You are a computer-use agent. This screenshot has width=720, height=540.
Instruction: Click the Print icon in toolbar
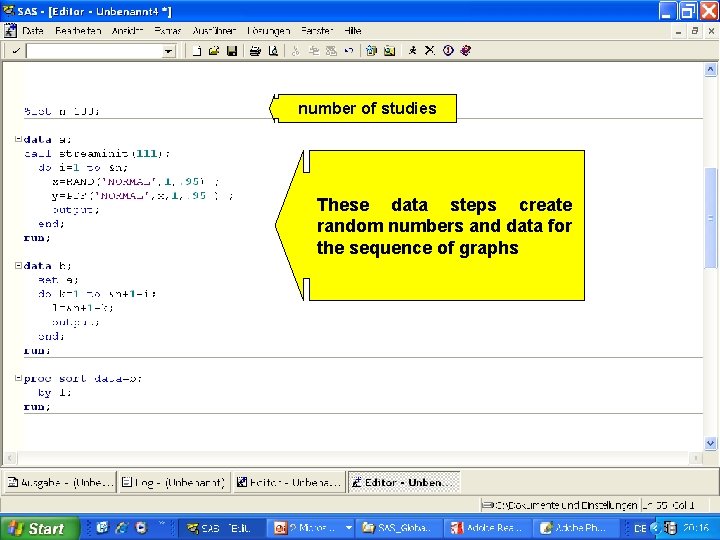pyautogui.click(x=255, y=51)
